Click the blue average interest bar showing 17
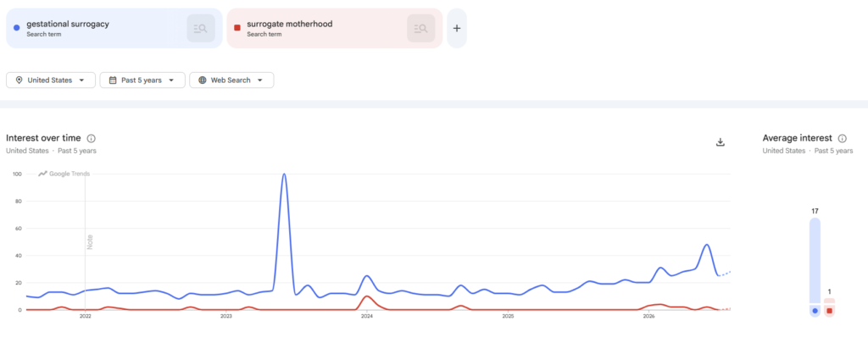This screenshot has width=868, height=343. (815, 267)
